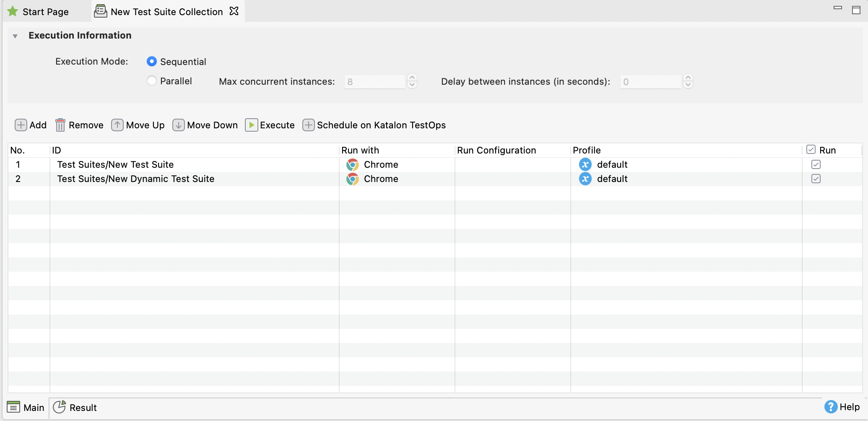The width and height of the screenshot is (868, 421).
Task: Click the Execute button label
Action: pyautogui.click(x=277, y=125)
